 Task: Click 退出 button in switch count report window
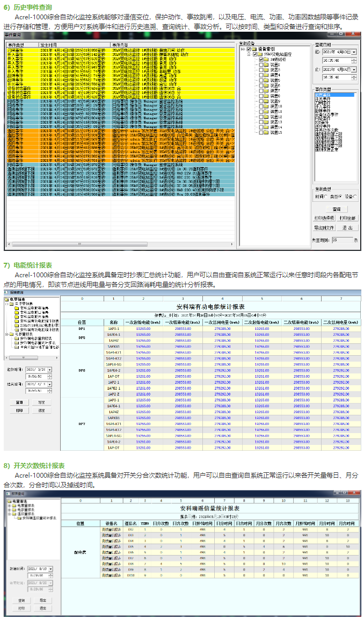click(x=43, y=608)
